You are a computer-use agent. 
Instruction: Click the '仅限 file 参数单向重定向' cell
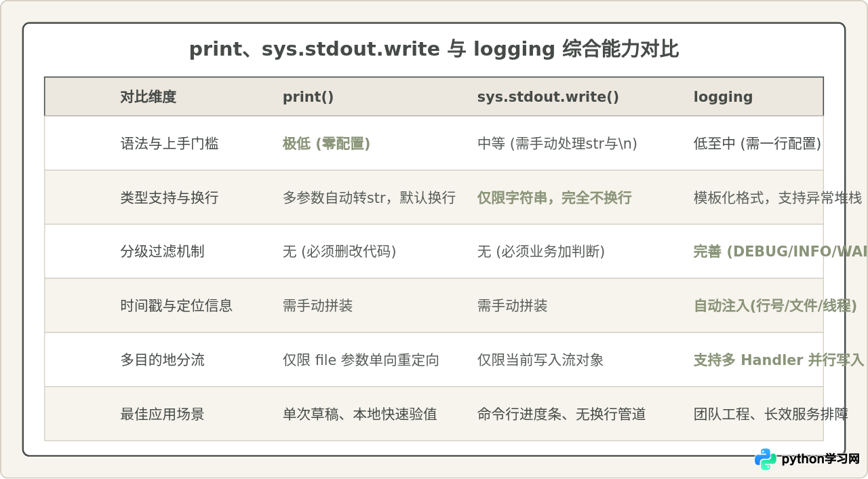(361, 360)
